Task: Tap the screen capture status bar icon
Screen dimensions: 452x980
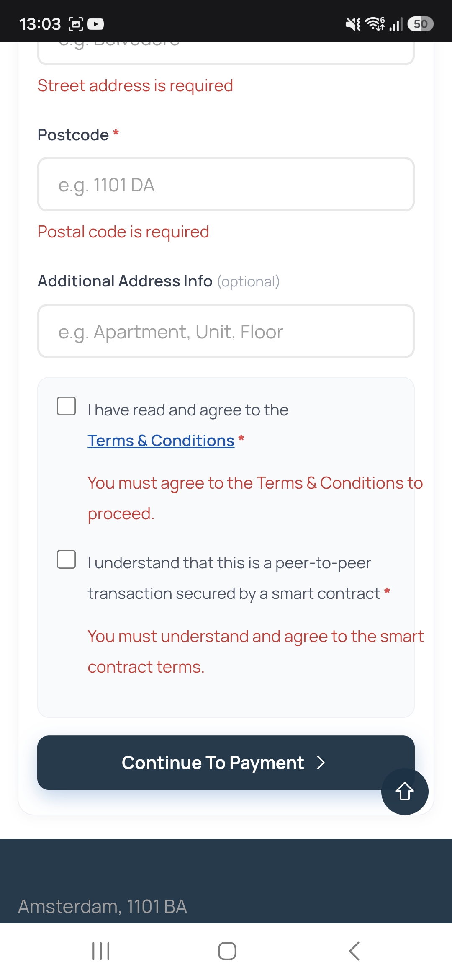Action: coord(76,24)
